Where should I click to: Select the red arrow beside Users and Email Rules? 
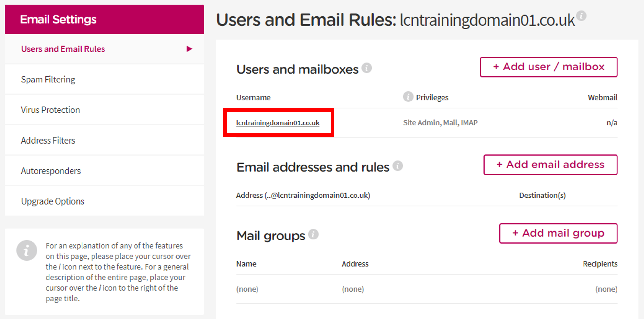[x=190, y=49]
